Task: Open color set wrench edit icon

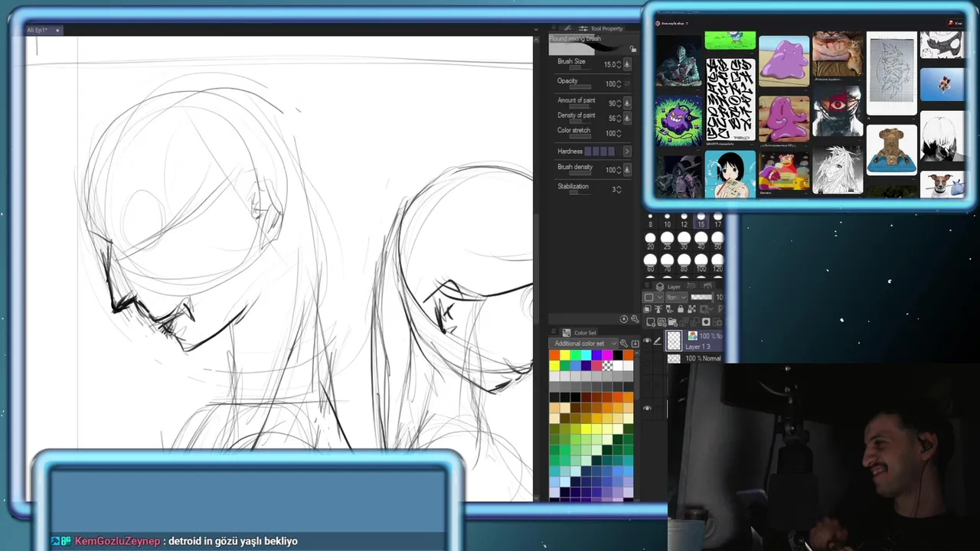Action: (624, 344)
